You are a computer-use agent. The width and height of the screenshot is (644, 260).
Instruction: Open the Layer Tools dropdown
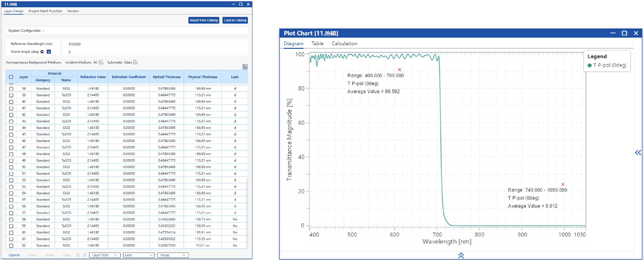pyautogui.click(x=105, y=255)
